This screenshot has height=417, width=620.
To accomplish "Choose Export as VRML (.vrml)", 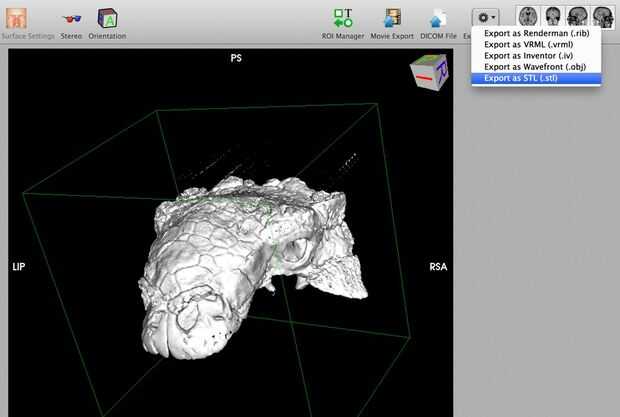I will (x=537, y=44).
